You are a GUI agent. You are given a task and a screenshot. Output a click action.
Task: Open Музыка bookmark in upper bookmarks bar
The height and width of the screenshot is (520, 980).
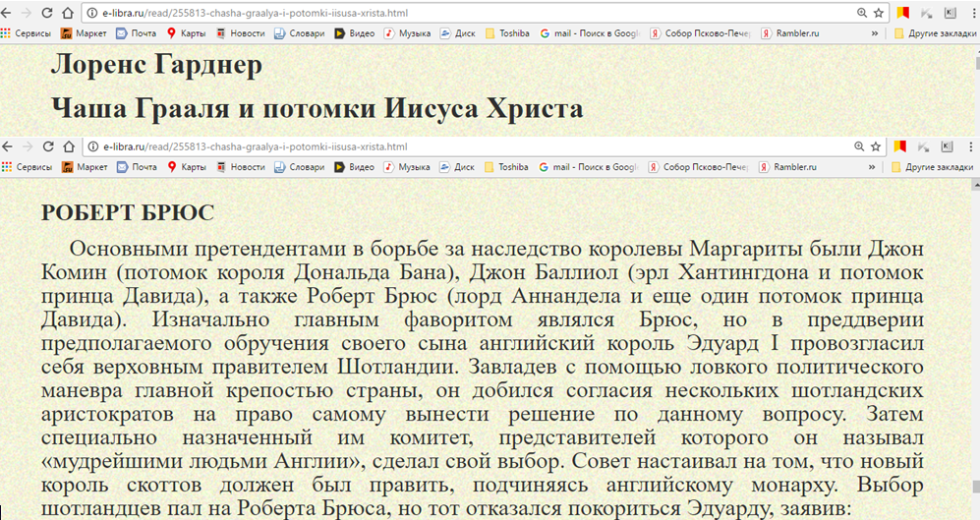(x=407, y=33)
